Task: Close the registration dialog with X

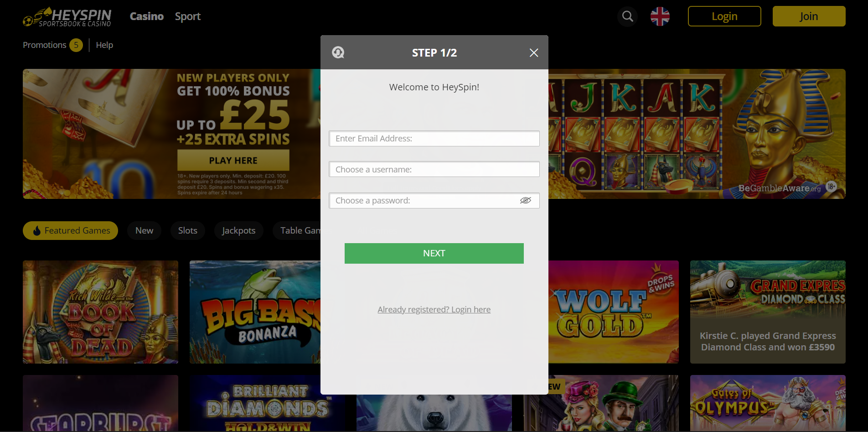Action: click(x=534, y=53)
